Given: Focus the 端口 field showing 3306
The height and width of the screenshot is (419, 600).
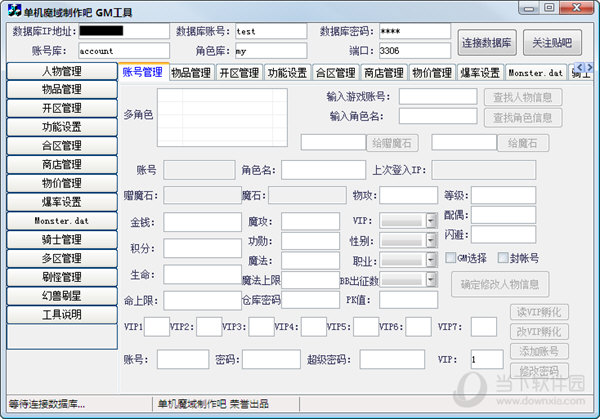Looking at the screenshot, I should 415,51.
